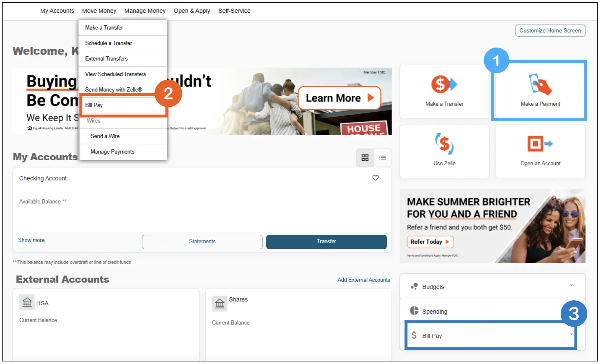Expand the Bill Pay widget chevron
600x364 pixels.
coord(571,335)
